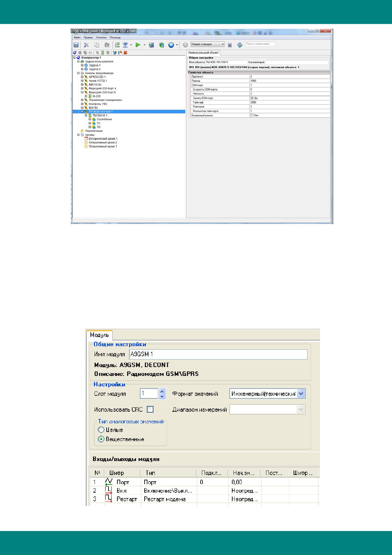
Task: Click the DIO11 download toolbar icon
Action: point(125,45)
